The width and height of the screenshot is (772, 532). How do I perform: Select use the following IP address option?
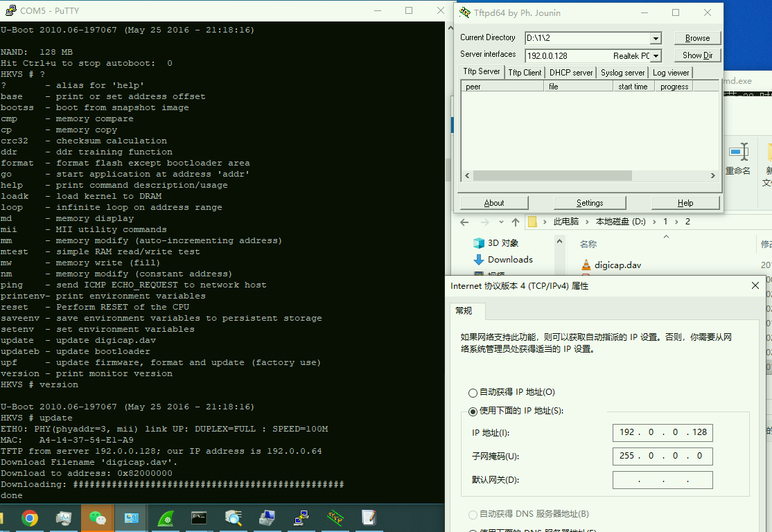(x=473, y=411)
